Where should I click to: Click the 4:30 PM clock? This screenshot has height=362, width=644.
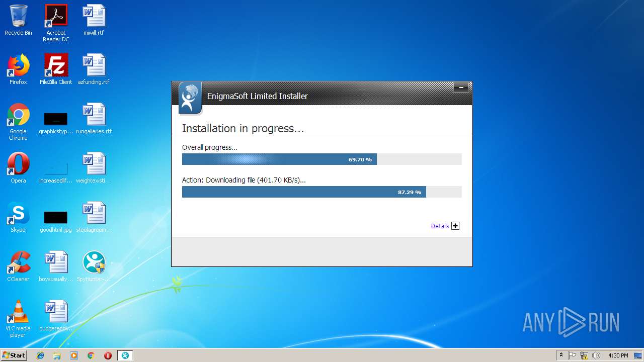(x=618, y=355)
